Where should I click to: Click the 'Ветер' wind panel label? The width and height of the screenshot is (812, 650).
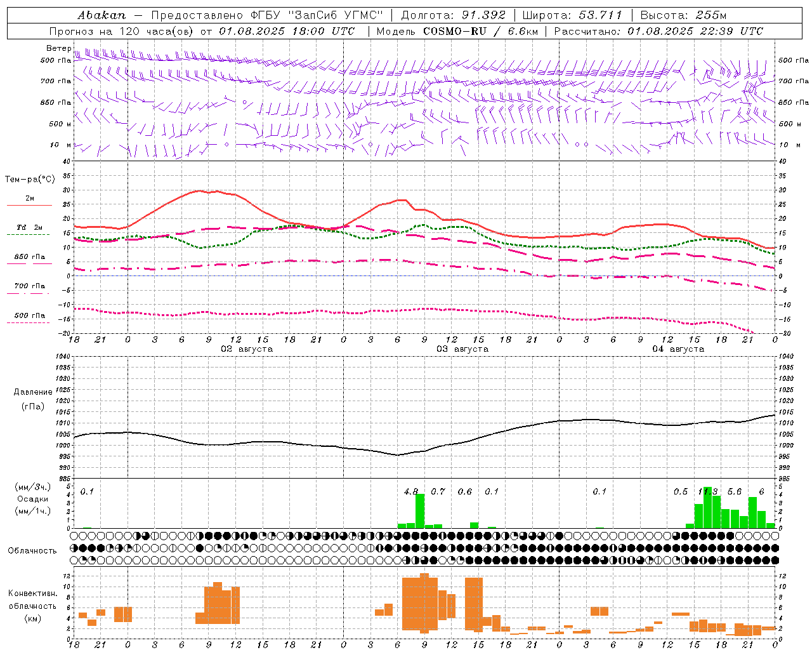pyautogui.click(x=58, y=48)
